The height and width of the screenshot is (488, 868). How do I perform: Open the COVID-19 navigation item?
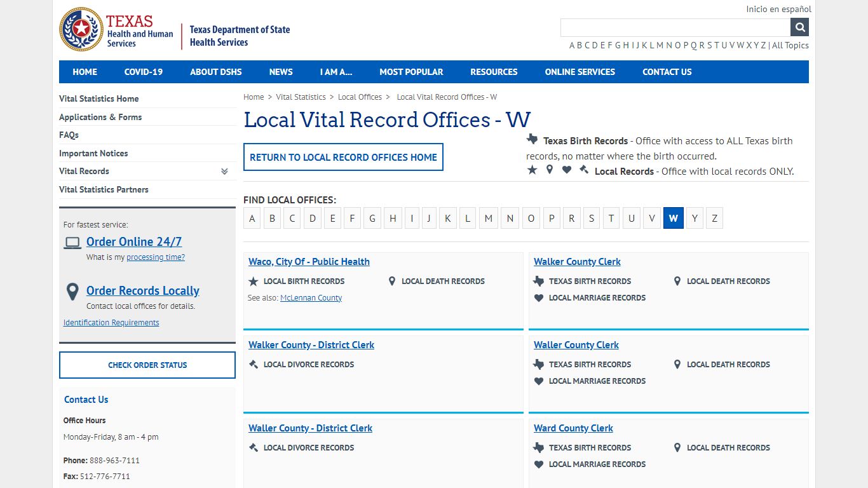pyautogui.click(x=144, y=72)
